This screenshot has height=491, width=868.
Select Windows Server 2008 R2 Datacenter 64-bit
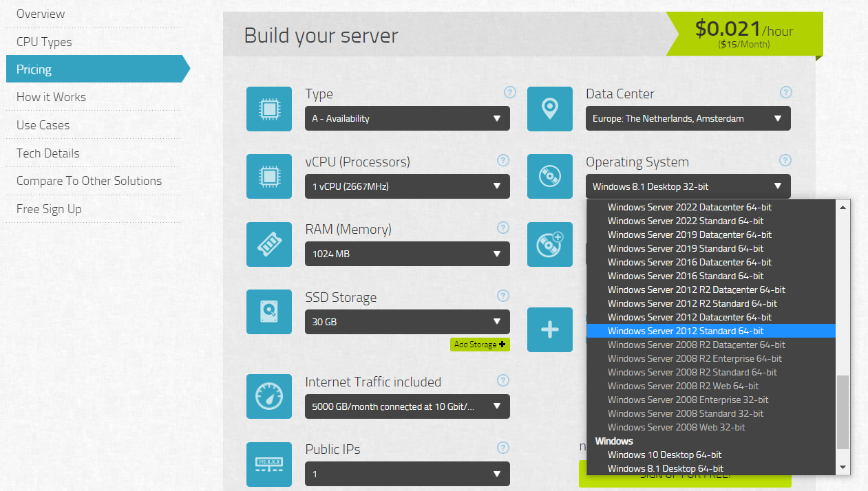coord(711,345)
